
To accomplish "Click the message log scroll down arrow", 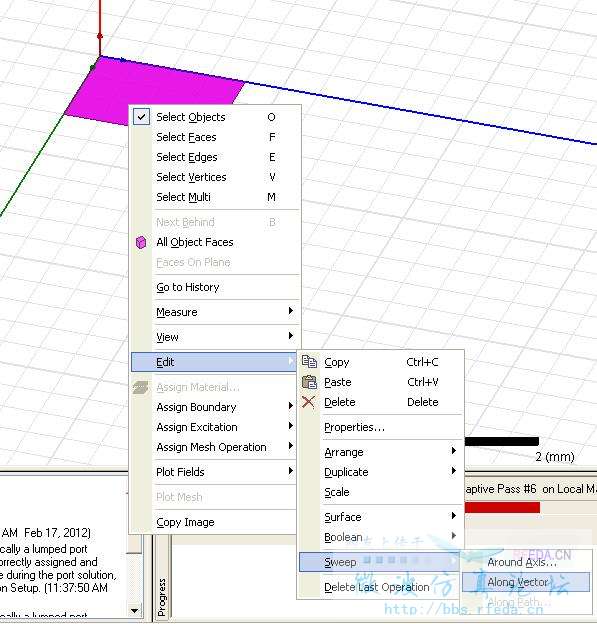I will (x=135, y=610).
